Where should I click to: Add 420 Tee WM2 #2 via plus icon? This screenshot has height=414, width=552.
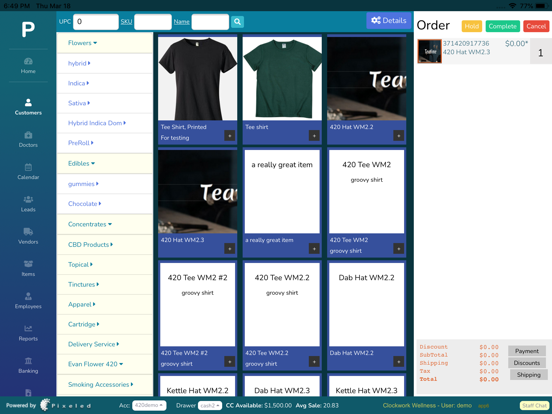(230, 362)
